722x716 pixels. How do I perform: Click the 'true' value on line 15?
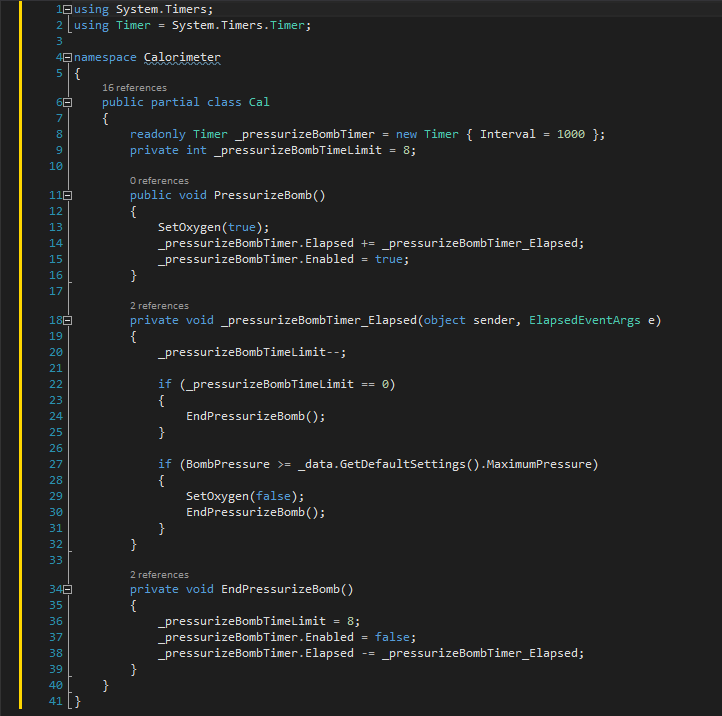[389, 259]
